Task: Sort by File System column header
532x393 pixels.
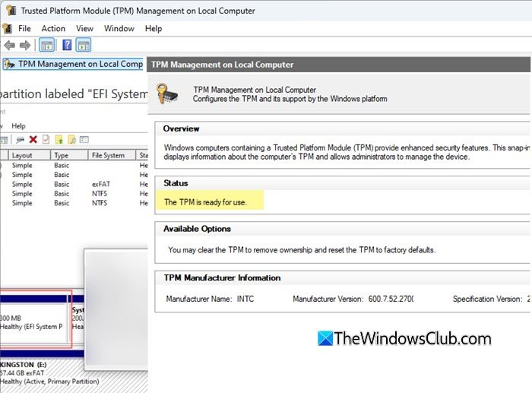Action: [112, 155]
